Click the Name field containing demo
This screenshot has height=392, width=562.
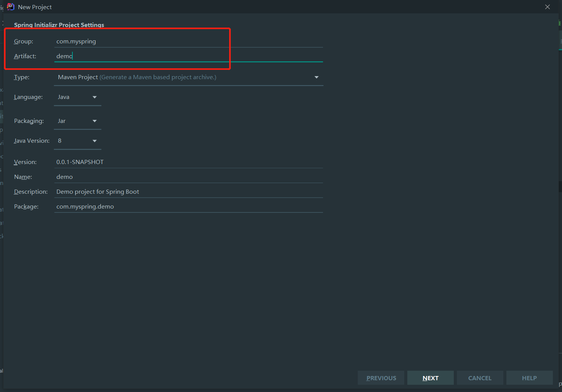tap(189, 177)
